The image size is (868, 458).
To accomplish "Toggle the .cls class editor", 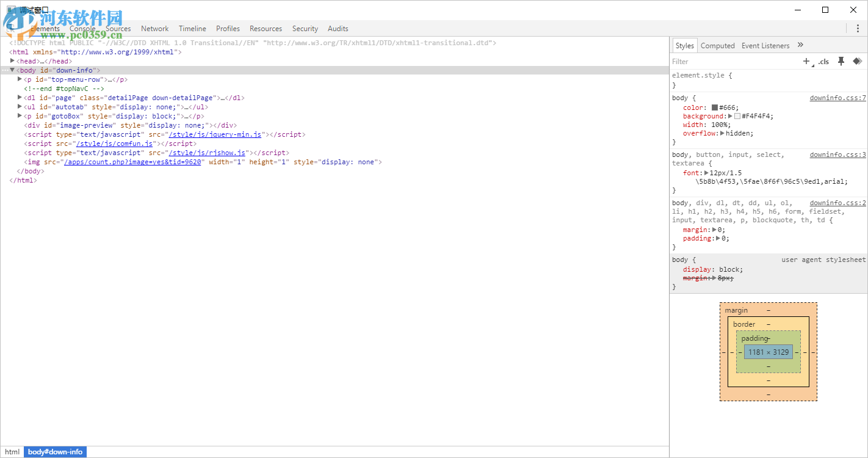I will coord(823,61).
